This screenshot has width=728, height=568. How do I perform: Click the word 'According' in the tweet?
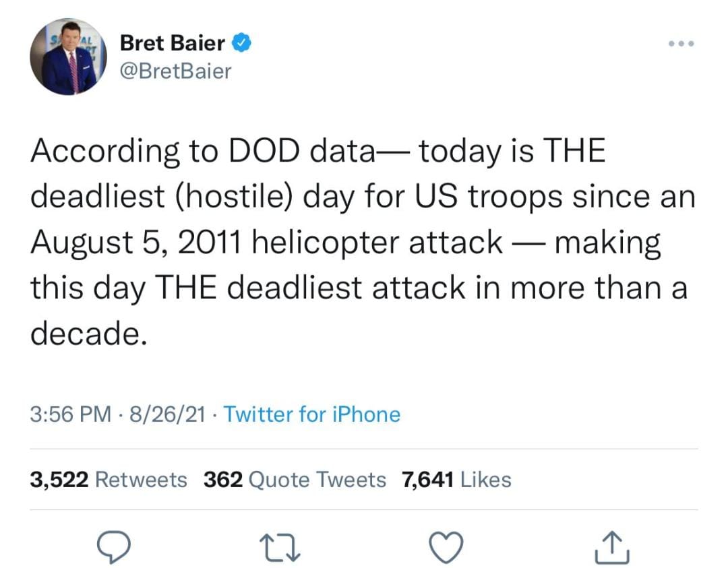coord(105,152)
